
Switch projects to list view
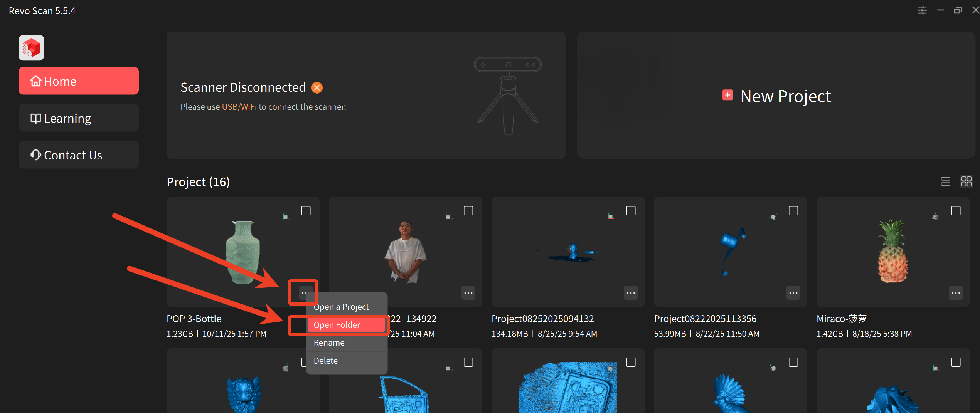point(945,181)
